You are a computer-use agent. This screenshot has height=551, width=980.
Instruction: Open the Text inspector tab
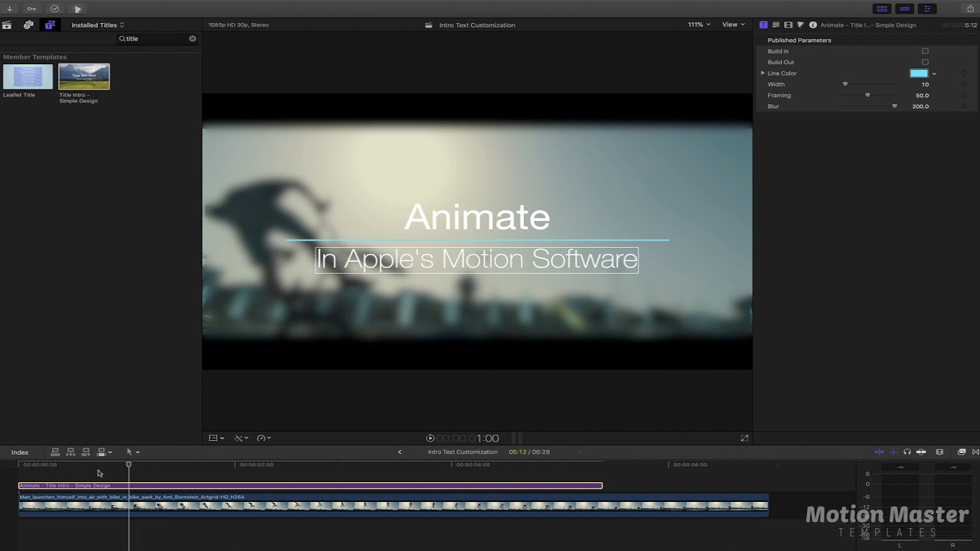click(776, 25)
